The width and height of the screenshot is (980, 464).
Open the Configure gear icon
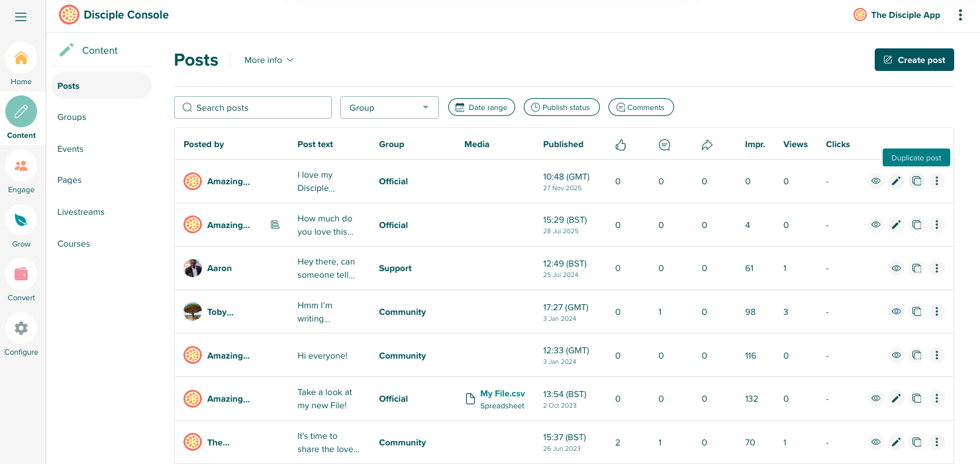[x=21, y=328]
